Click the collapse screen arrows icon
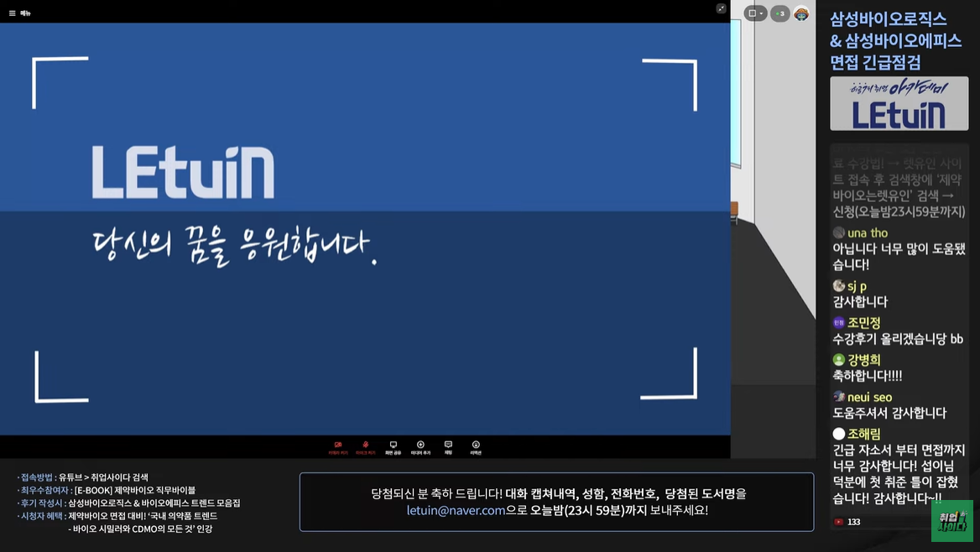980x552 pixels. coord(721,8)
